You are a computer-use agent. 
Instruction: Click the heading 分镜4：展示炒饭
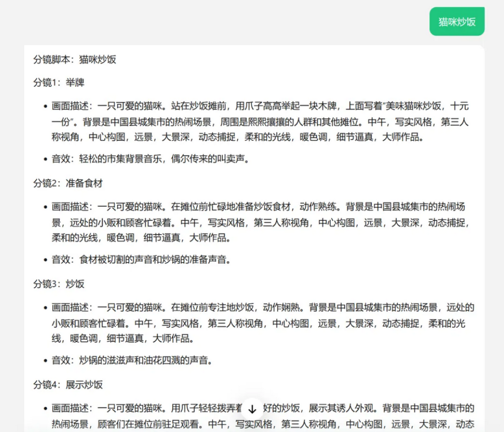pyautogui.click(x=68, y=384)
